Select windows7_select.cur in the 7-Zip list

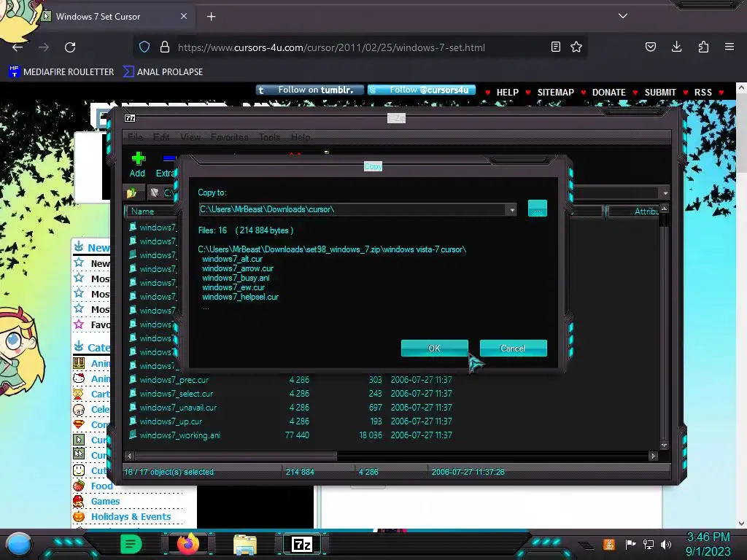176,394
